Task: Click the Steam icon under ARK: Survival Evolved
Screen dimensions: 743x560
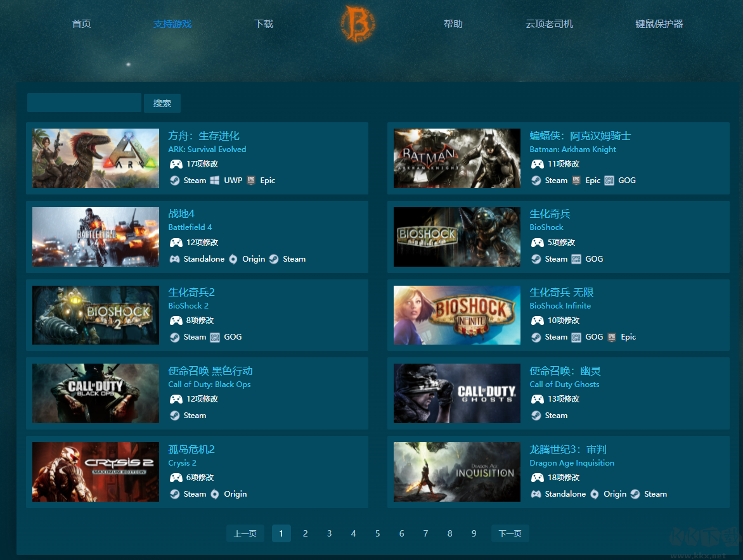Action: pos(175,181)
